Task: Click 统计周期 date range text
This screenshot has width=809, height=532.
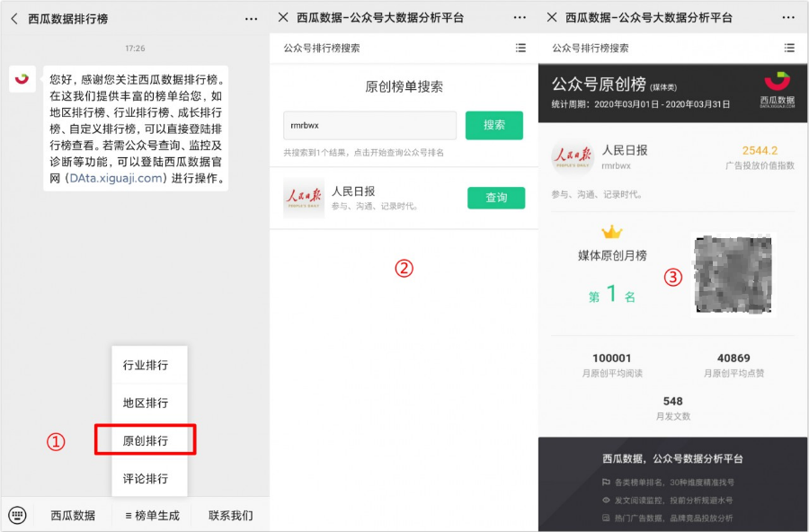Action: (x=640, y=104)
